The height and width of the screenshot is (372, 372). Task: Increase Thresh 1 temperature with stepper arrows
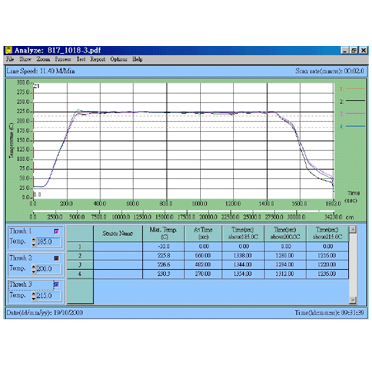34,240
